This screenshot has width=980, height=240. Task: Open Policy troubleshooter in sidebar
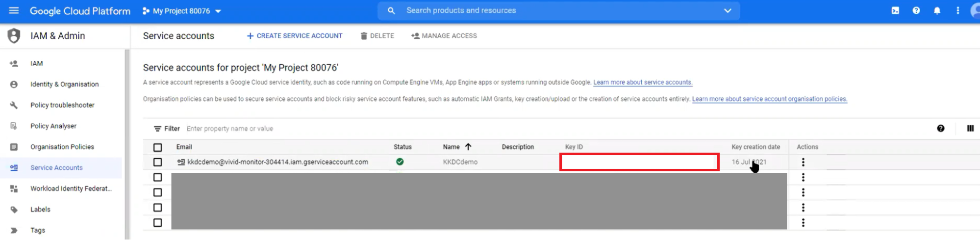[x=62, y=105]
